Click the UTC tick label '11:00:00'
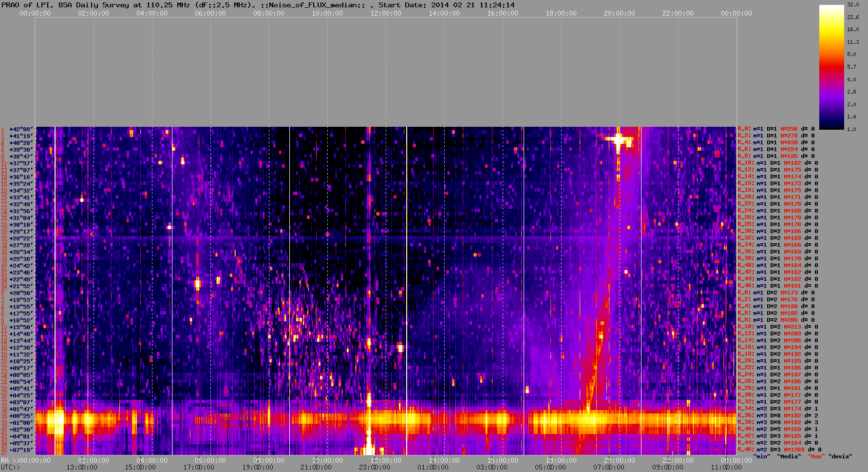The width and height of the screenshot is (868, 472). coord(726,467)
